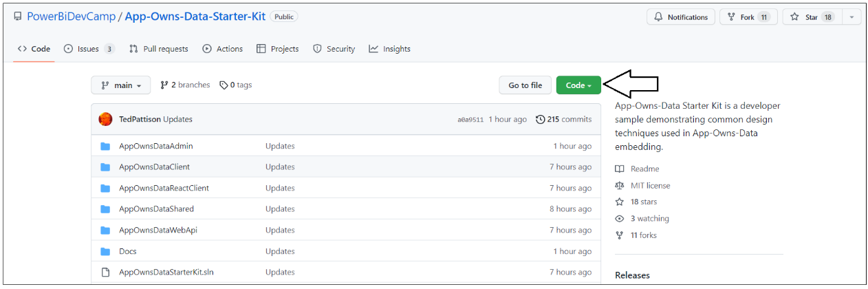Expand the dropdown arrow next to Star

pos(852,17)
